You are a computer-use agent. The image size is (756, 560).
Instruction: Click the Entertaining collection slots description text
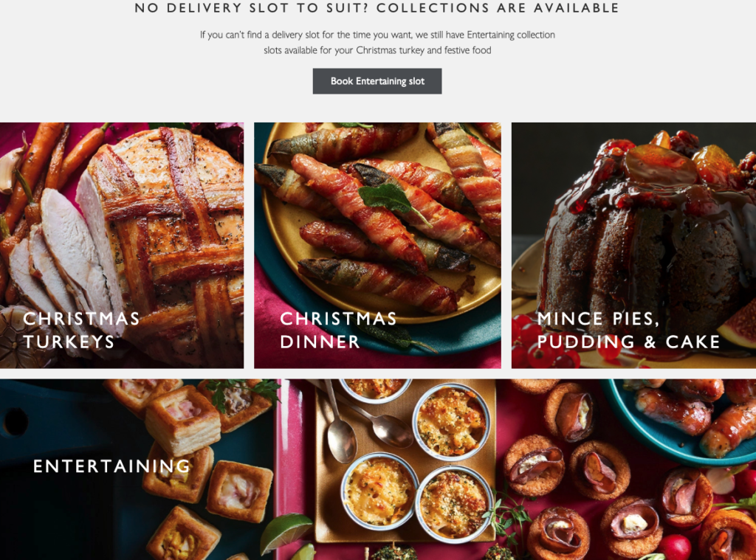[x=377, y=42]
